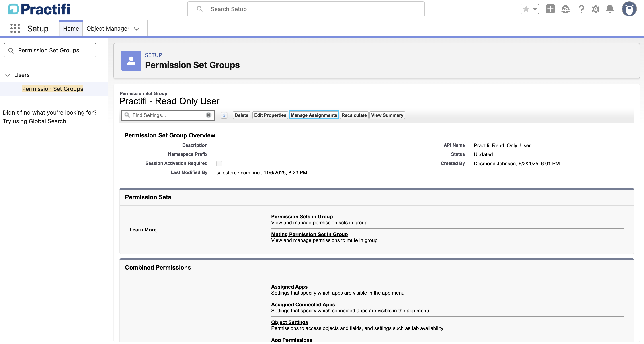
Task: Switch to the Home tab
Action: pos(71,29)
